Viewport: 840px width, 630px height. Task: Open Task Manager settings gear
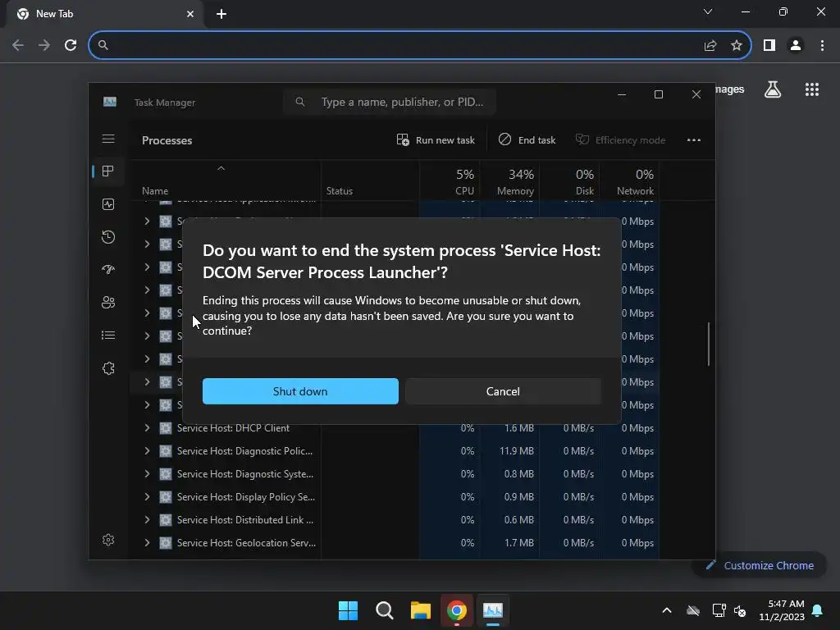pyautogui.click(x=108, y=540)
